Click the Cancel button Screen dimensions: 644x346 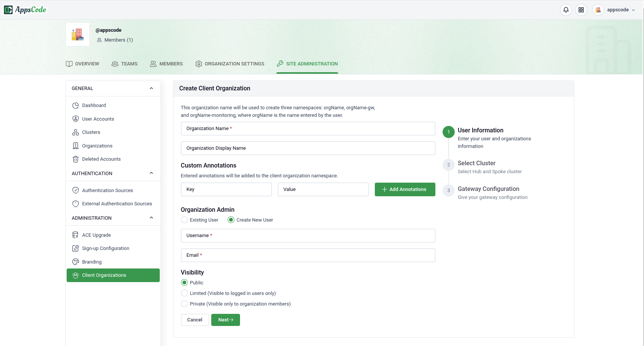(195, 320)
